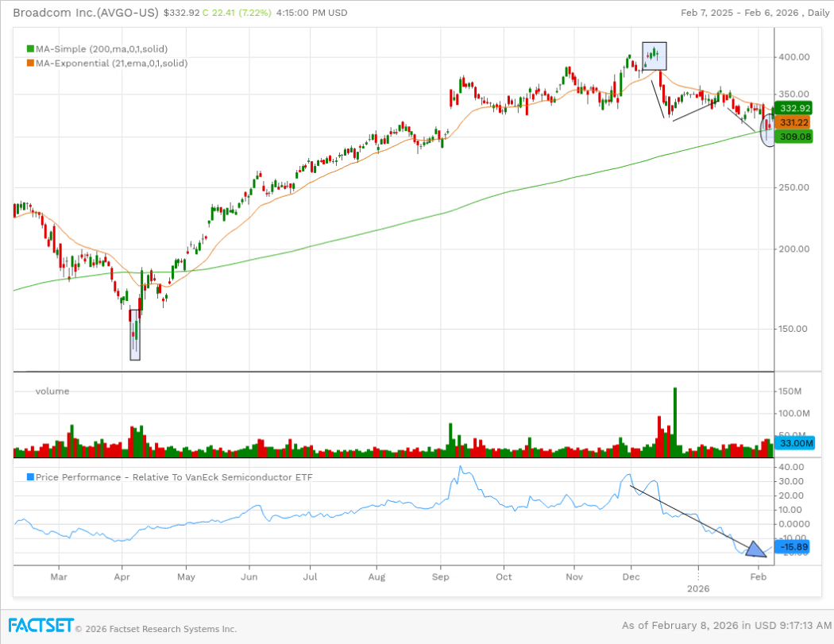Click the Oct month label on time axis
The height and width of the screenshot is (644, 834).
coord(504,577)
